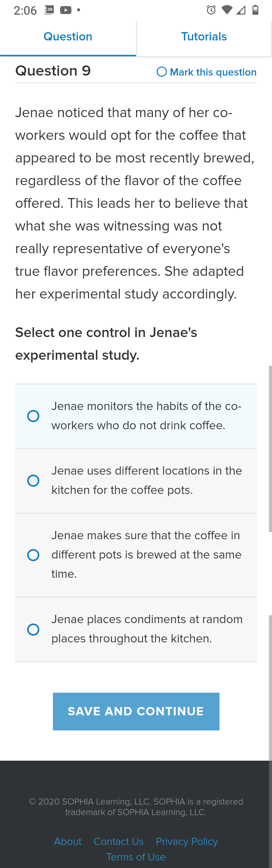Tap the cellular signal status icon
The width and height of the screenshot is (272, 868).
tap(241, 10)
